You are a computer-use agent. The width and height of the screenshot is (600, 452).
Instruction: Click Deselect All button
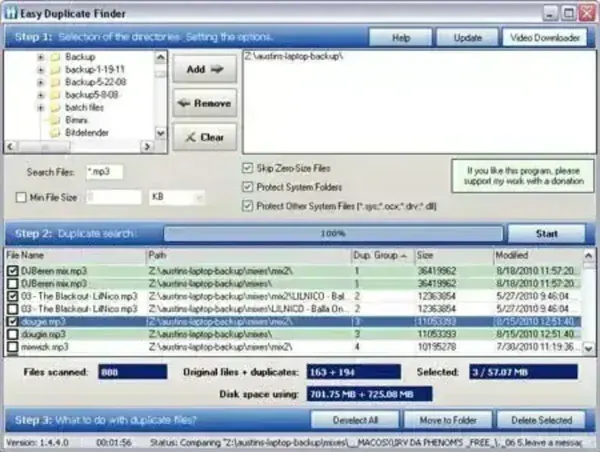pyautogui.click(x=355, y=420)
